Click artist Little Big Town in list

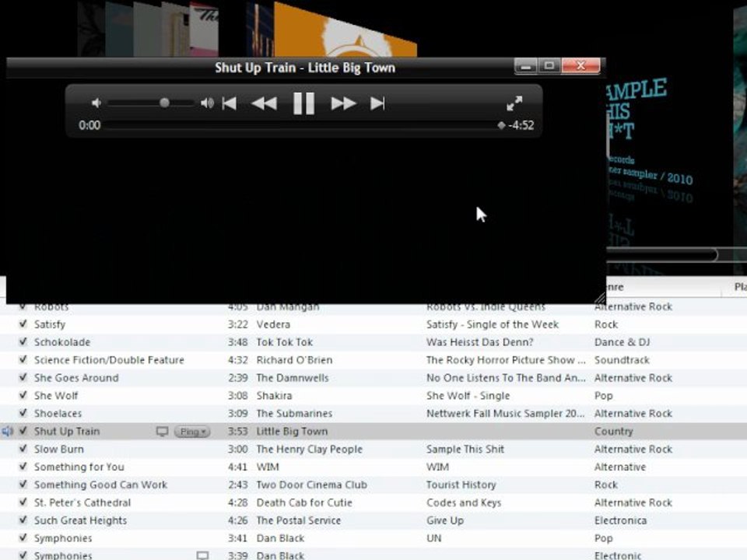[x=292, y=432]
